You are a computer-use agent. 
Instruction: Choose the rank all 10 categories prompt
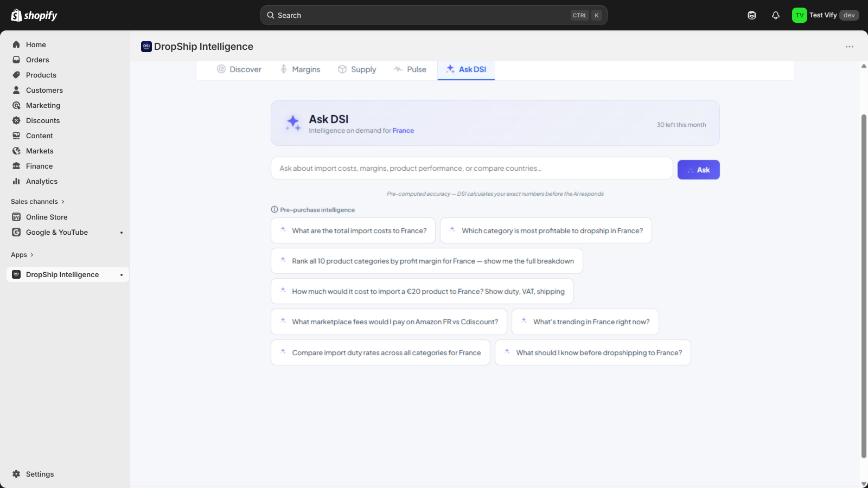pyautogui.click(x=427, y=261)
